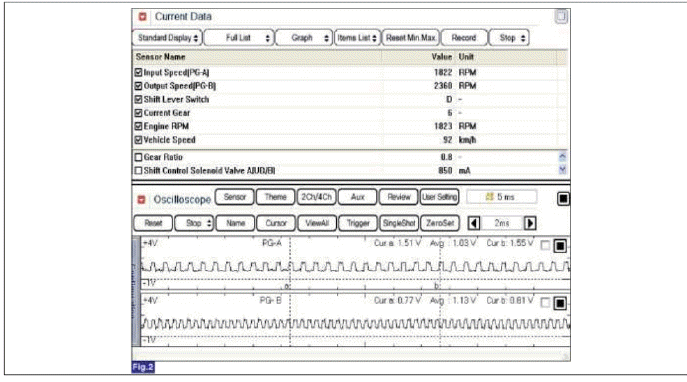This screenshot has width=687, height=382.
Task: Open the Current Data Stop dropdown
Action: pos(509,38)
